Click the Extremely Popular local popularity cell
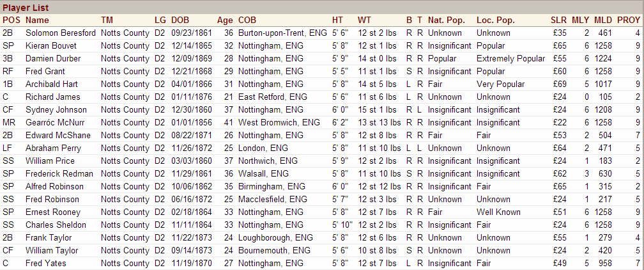This screenshot has height=270, width=644. 510,58
